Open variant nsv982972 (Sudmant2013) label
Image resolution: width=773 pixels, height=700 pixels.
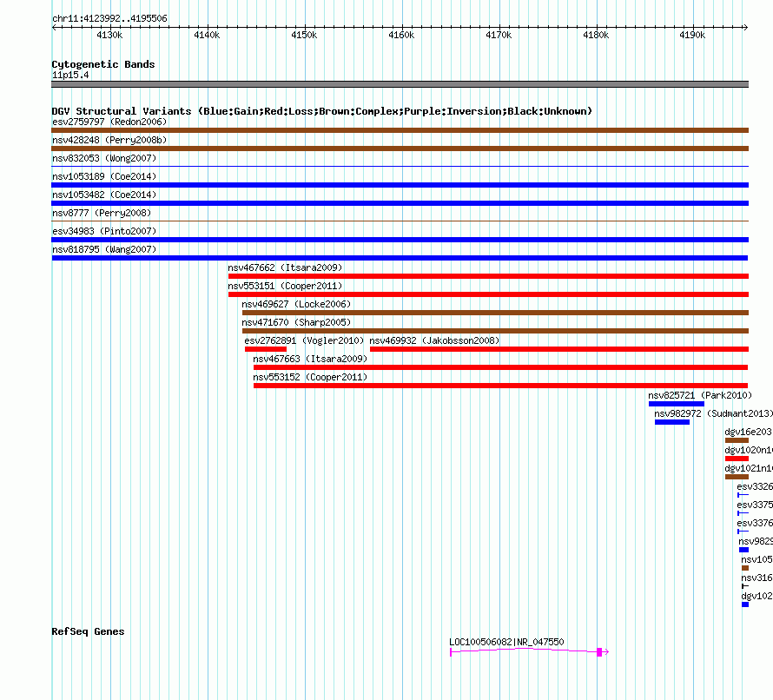(713, 413)
